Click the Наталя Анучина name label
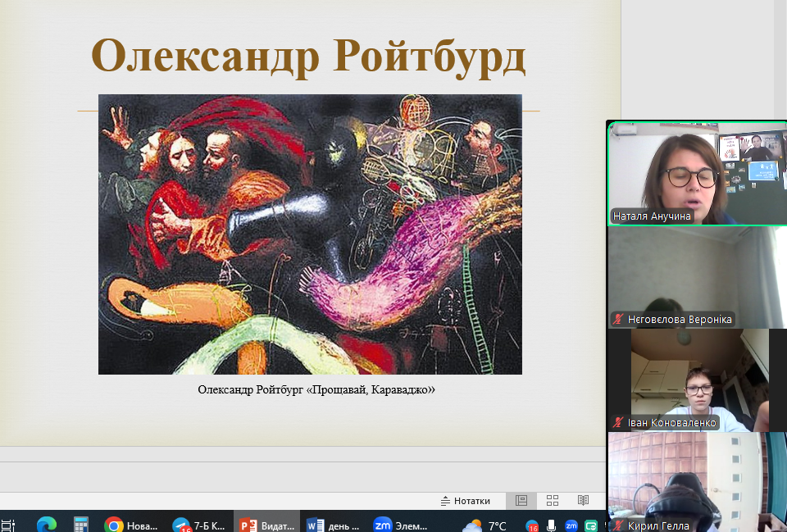Screen dimensions: 787x532 [652, 216]
